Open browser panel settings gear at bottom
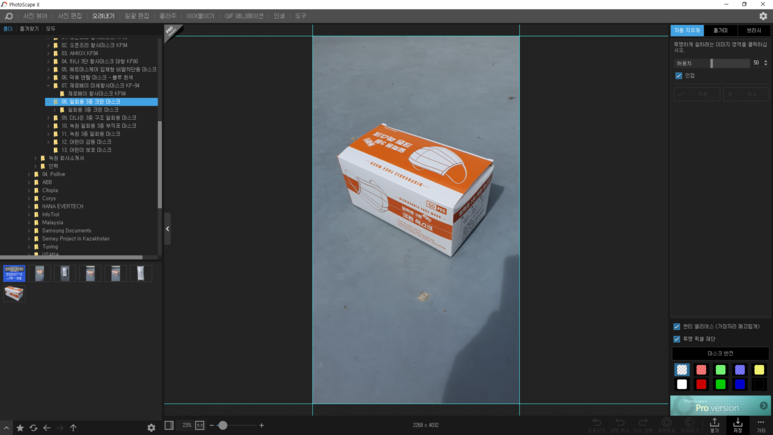The image size is (773, 435). pyautogui.click(x=151, y=428)
